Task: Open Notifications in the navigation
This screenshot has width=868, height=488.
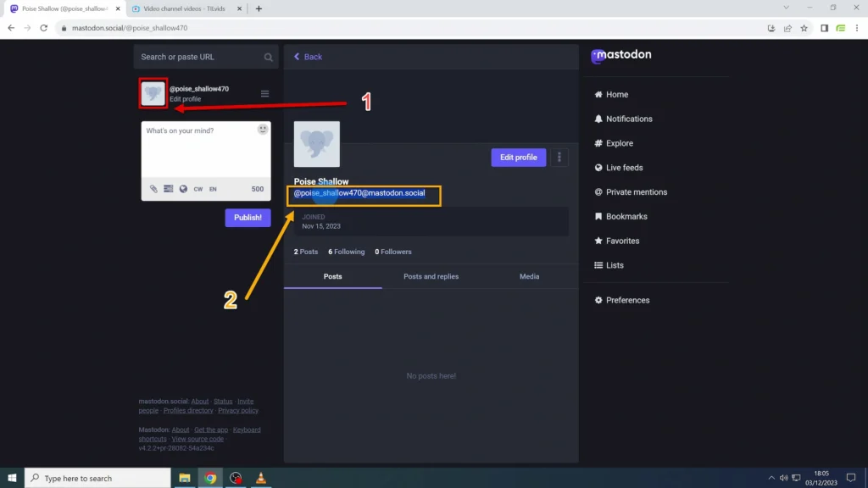Action: tap(623, 119)
